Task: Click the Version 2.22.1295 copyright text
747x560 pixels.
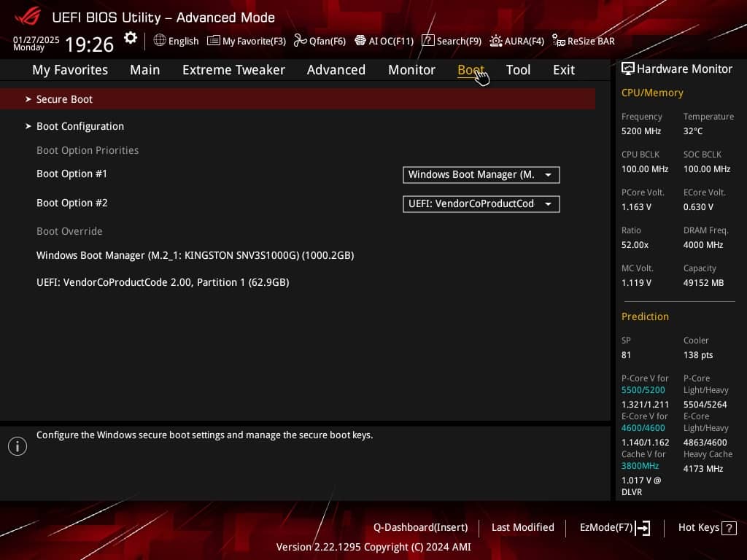Action: pos(373,547)
